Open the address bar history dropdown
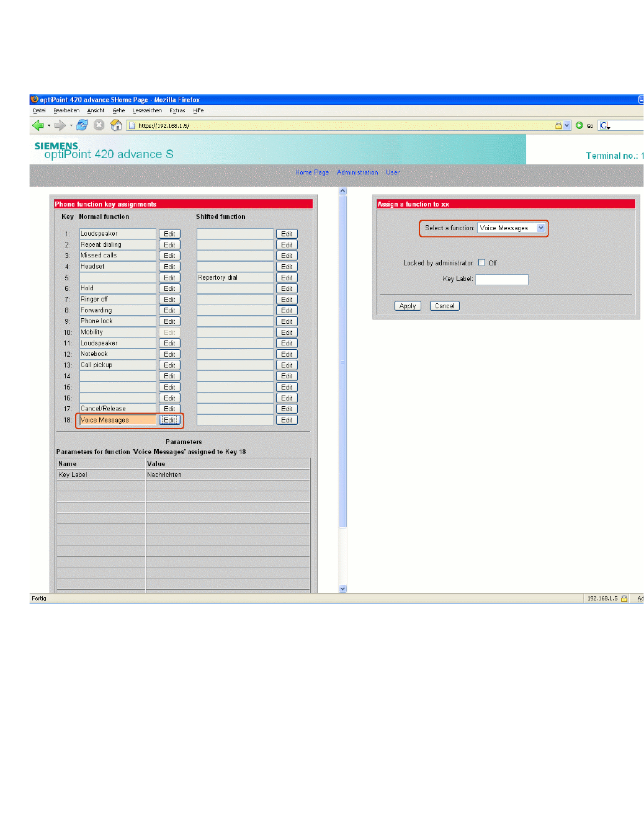The height and width of the screenshot is (815, 644). click(x=566, y=125)
